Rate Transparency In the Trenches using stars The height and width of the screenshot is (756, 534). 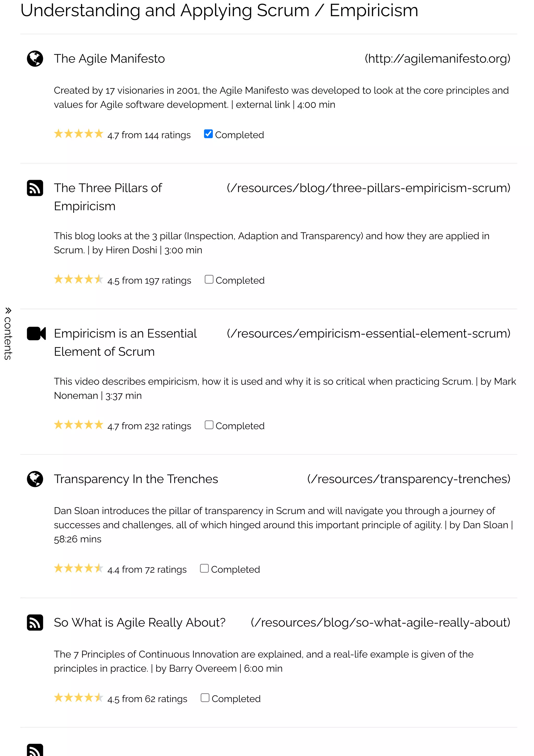click(79, 569)
